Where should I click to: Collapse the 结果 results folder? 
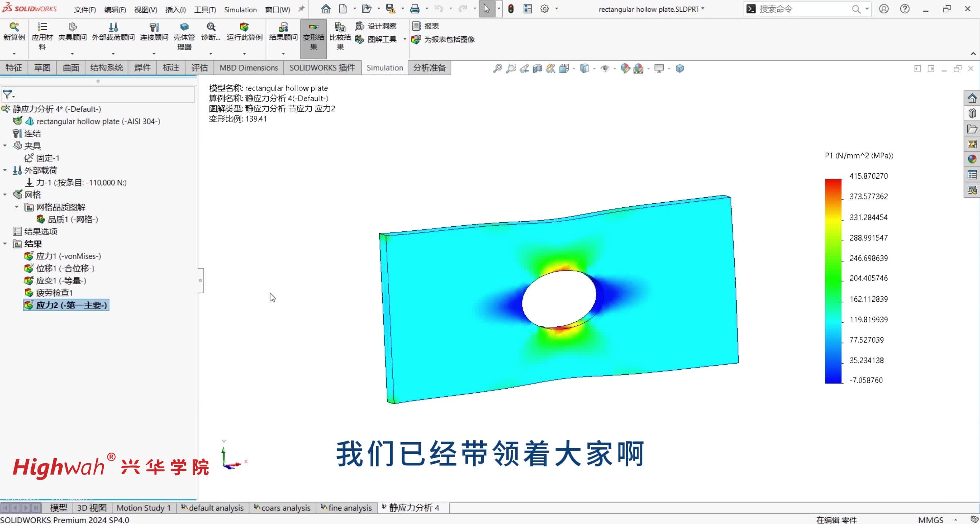click(5, 244)
